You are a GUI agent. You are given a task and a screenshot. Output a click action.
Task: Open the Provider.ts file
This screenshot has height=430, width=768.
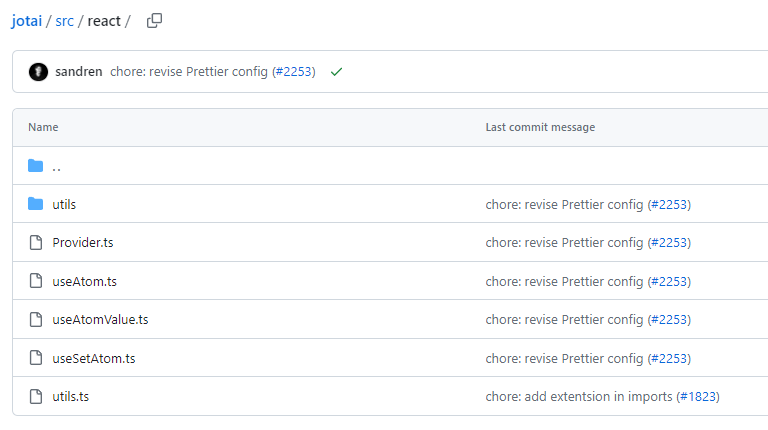[x=83, y=243]
